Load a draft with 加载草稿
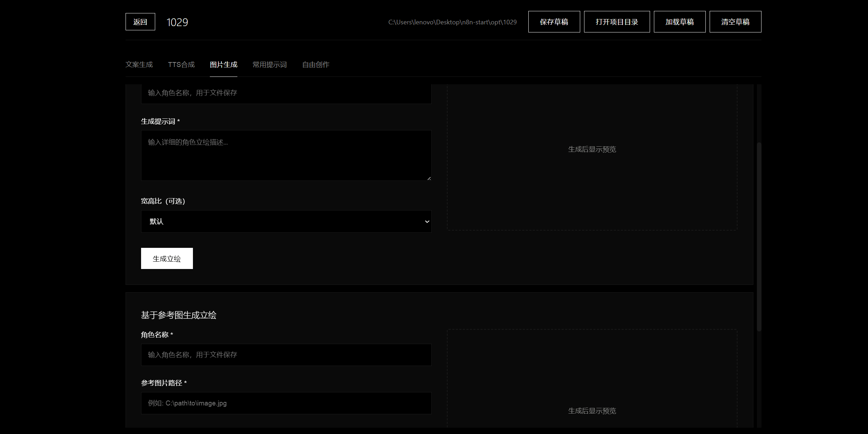Screen dimensions: 868x434 [680, 22]
